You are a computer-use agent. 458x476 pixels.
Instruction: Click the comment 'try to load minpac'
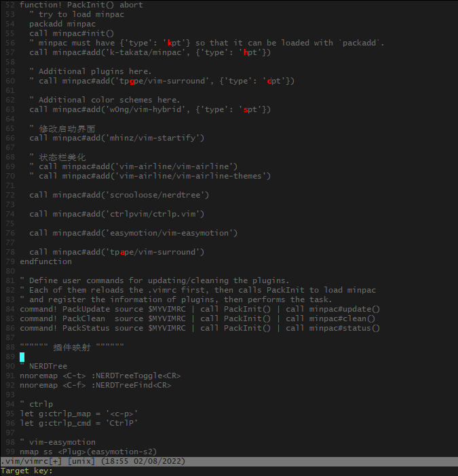point(81,14)
